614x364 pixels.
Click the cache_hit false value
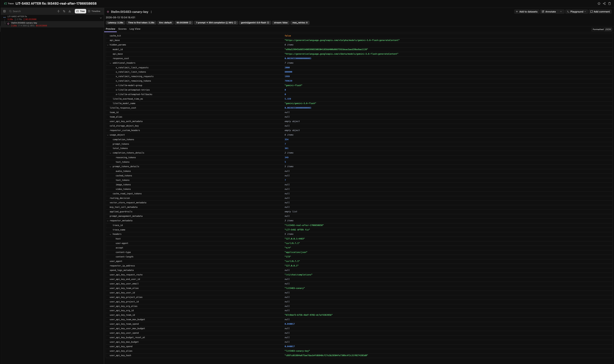[x=287, y=36]
